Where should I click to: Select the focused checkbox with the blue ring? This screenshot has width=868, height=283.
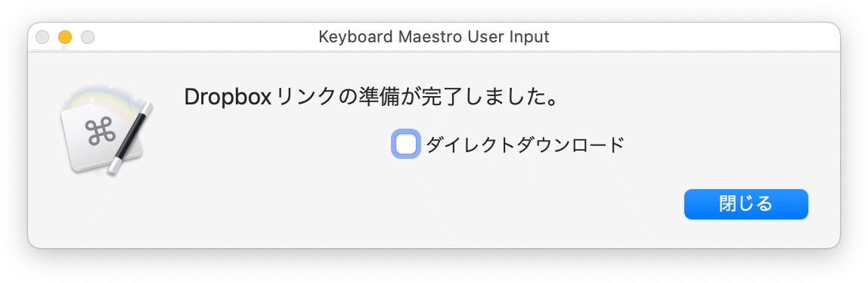click(x=406, y=144)
